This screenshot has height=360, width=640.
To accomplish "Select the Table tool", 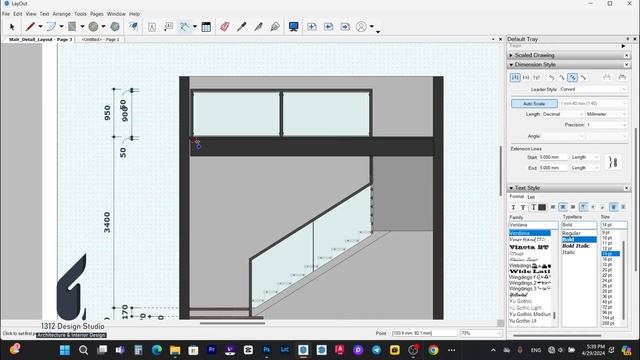I will pos(206,27).
